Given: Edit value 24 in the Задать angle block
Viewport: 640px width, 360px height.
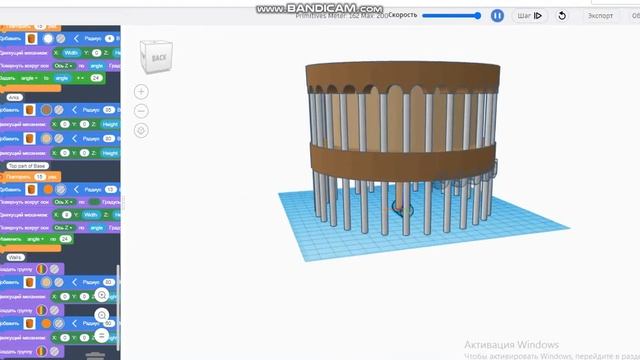Looking at the screenshot, I should pyautogui.click(x=96, y=78).
